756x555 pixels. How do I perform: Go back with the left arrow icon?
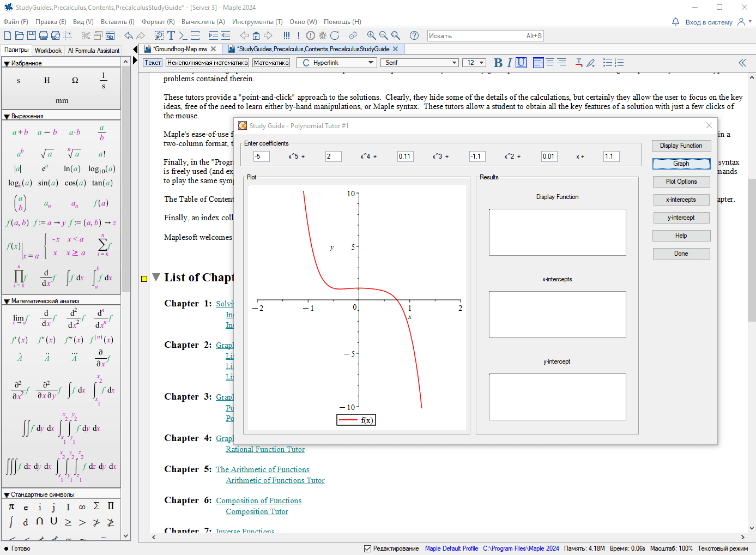pos(244,35)
